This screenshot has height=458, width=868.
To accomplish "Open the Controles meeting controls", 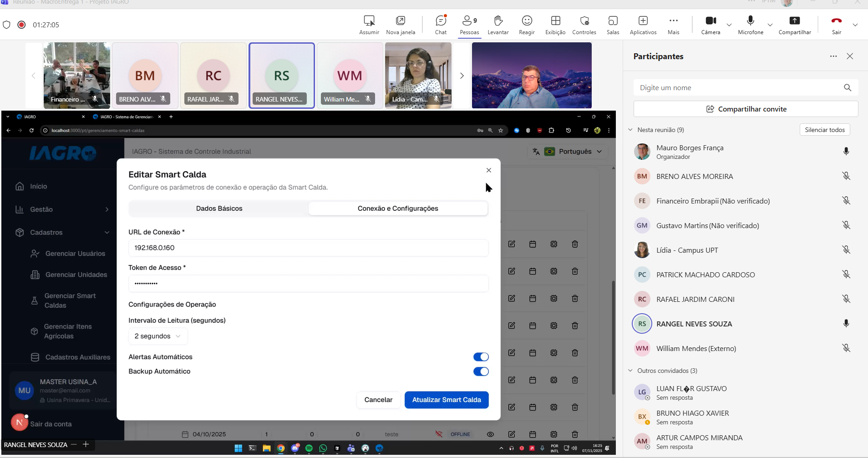I will (584, 25).
